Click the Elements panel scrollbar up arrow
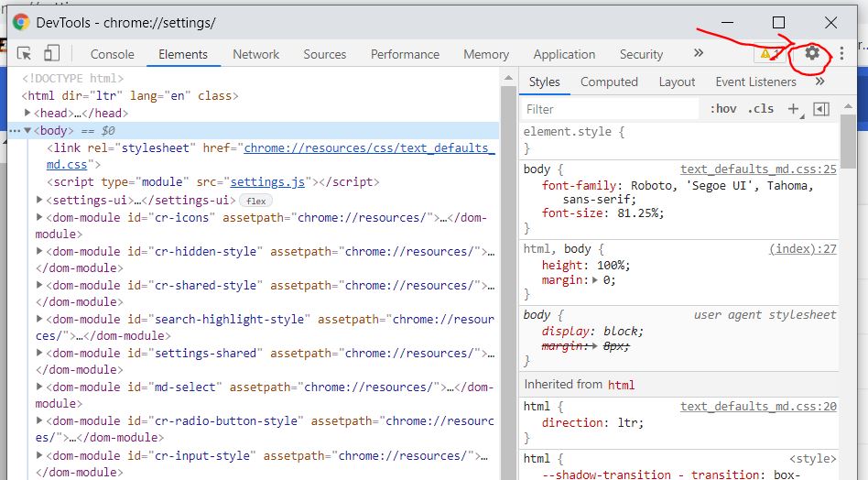The image size is (868, 480). [508, 79]
